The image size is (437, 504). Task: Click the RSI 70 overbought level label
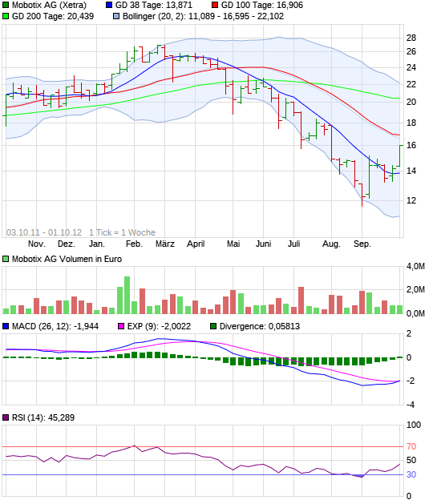tap(411, 446)
